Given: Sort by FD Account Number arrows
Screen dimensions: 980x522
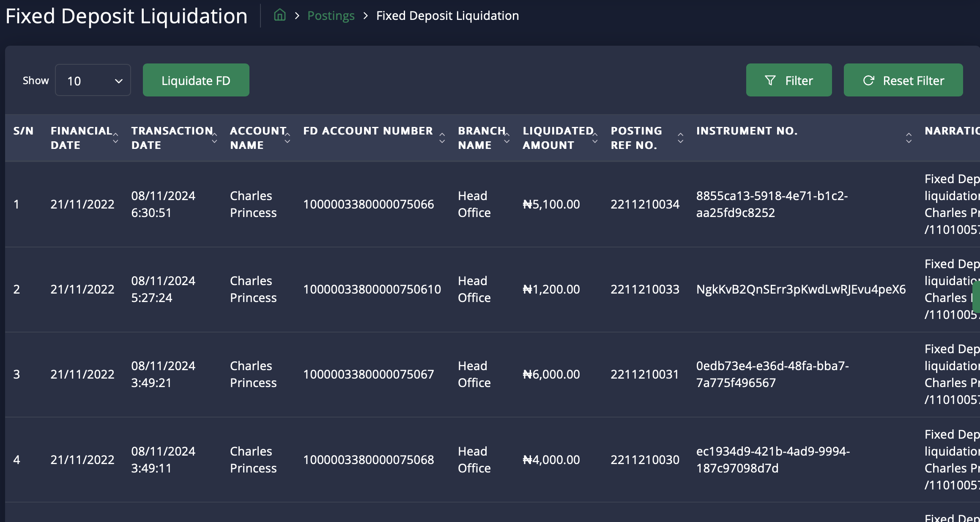Looking at the screenshot, I should point(442,138).
